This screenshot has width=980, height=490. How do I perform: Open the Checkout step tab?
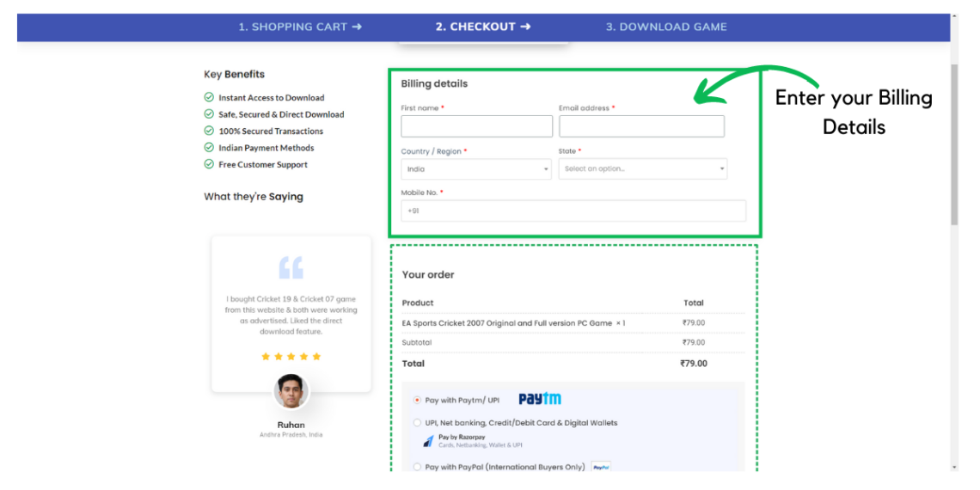click(x=482, y=27)
